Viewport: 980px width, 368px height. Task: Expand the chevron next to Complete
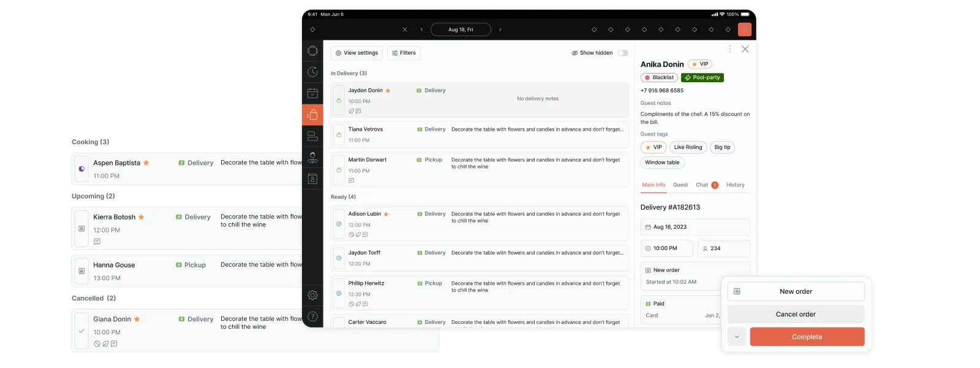[x=737, y=337]
